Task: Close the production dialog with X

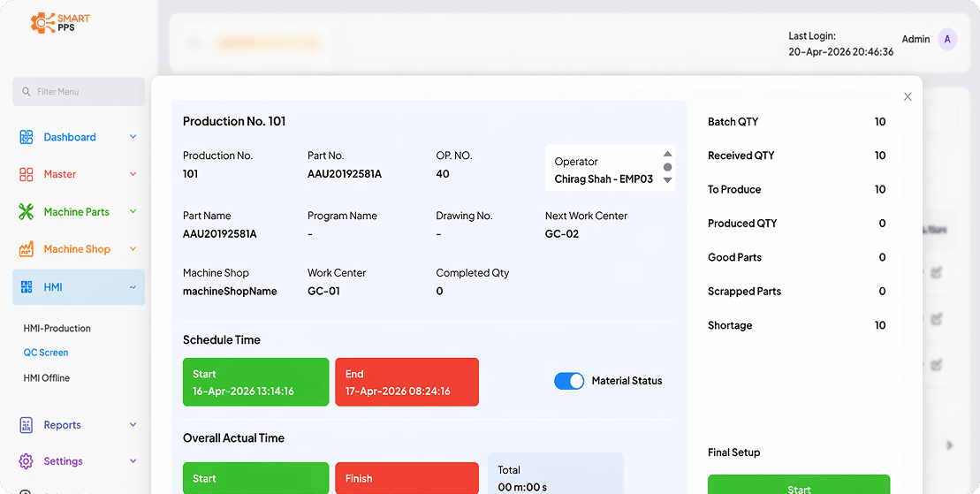Action: [908, 97]
